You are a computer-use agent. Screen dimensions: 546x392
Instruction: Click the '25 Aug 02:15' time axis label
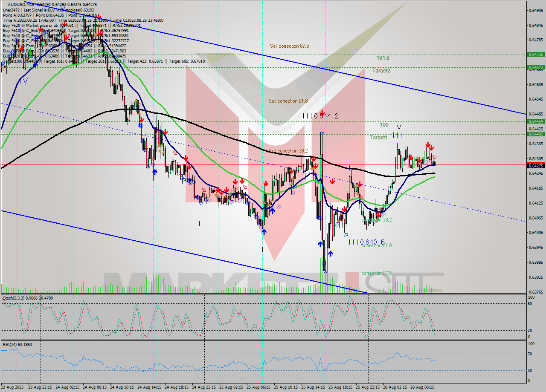(231, 387)
